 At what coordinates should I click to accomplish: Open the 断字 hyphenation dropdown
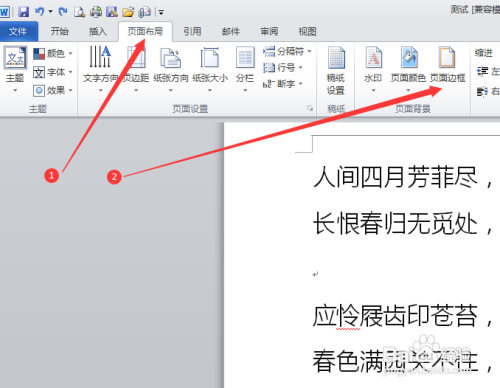pos(283,84)
